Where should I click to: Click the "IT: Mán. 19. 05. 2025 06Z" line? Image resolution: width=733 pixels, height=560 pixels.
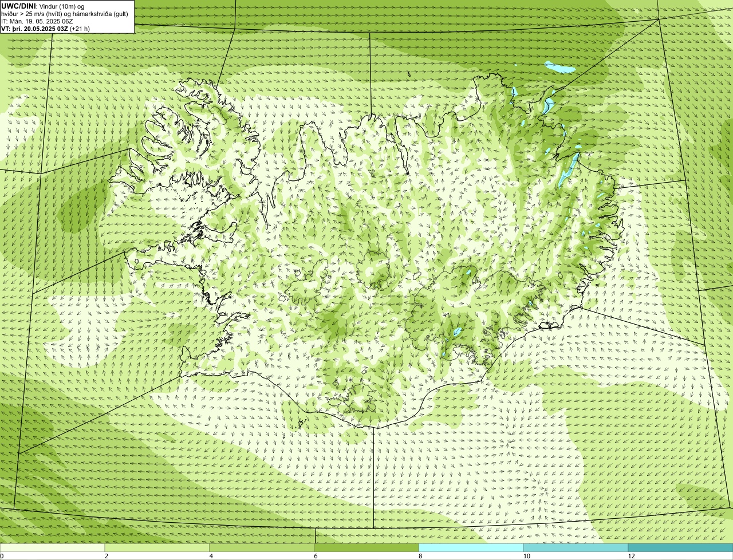[37, 21]
